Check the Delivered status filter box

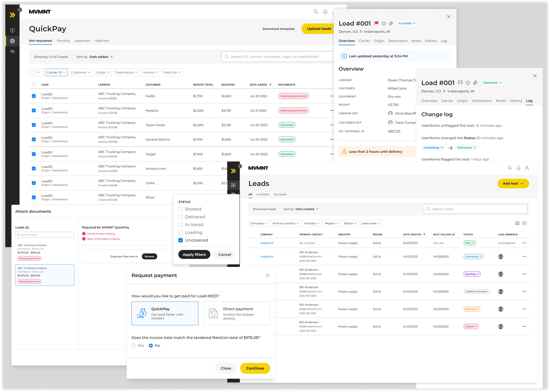click(180, 217)
